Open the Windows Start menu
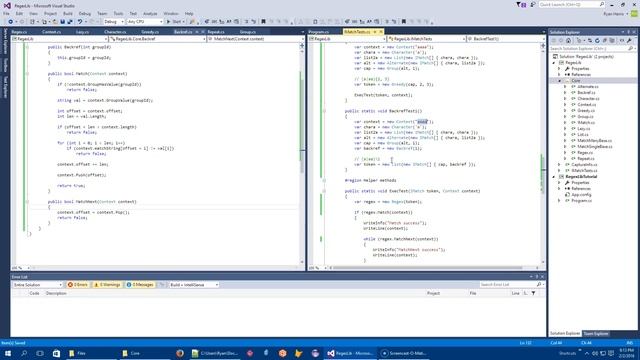Image resolution: width=640 pixels, height=360 pixels. [x=8, y=353]
